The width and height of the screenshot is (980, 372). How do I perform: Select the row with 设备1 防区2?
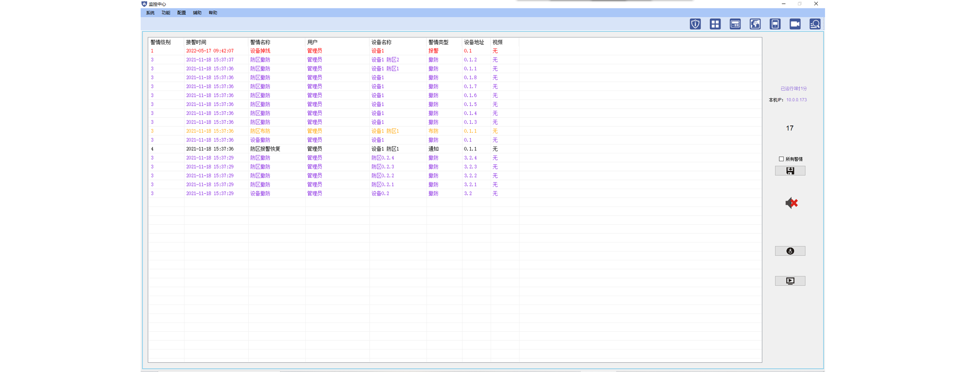[x=455, y=60]
